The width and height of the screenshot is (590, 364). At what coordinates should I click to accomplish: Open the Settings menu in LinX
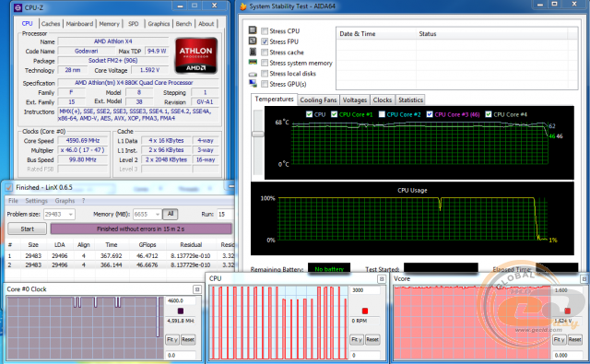[x=37, y=201]
